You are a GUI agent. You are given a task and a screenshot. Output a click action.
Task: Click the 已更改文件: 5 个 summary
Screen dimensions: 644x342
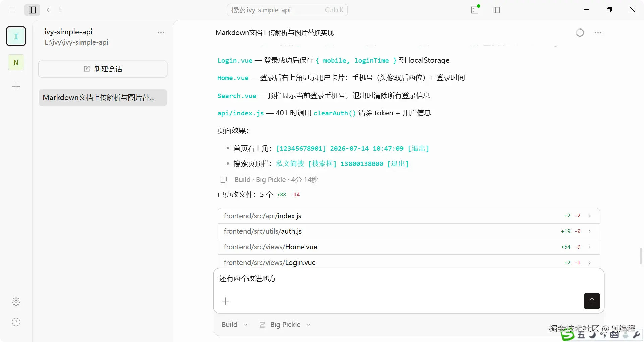pyautogui.click(x=245, y=195)
